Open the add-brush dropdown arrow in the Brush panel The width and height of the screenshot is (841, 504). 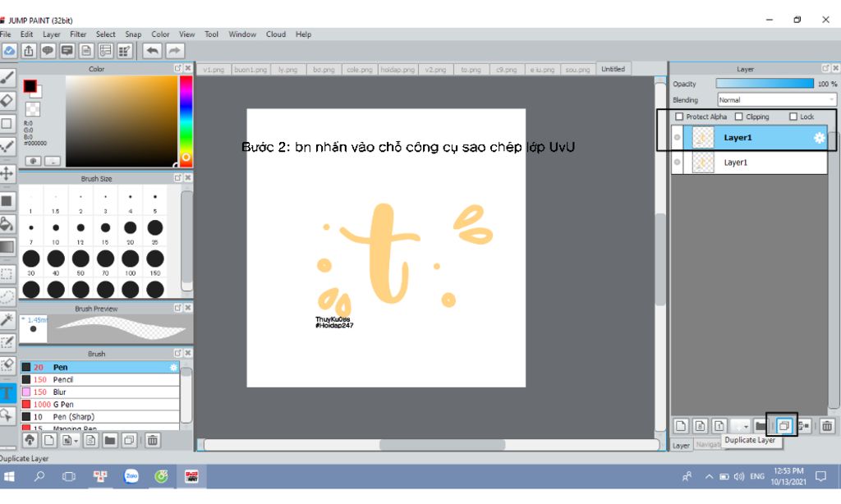[x=76, y=441]
